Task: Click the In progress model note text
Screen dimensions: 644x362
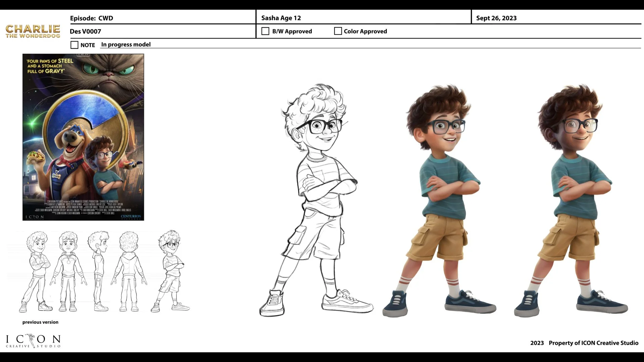Action: click(x=126, y=45)
